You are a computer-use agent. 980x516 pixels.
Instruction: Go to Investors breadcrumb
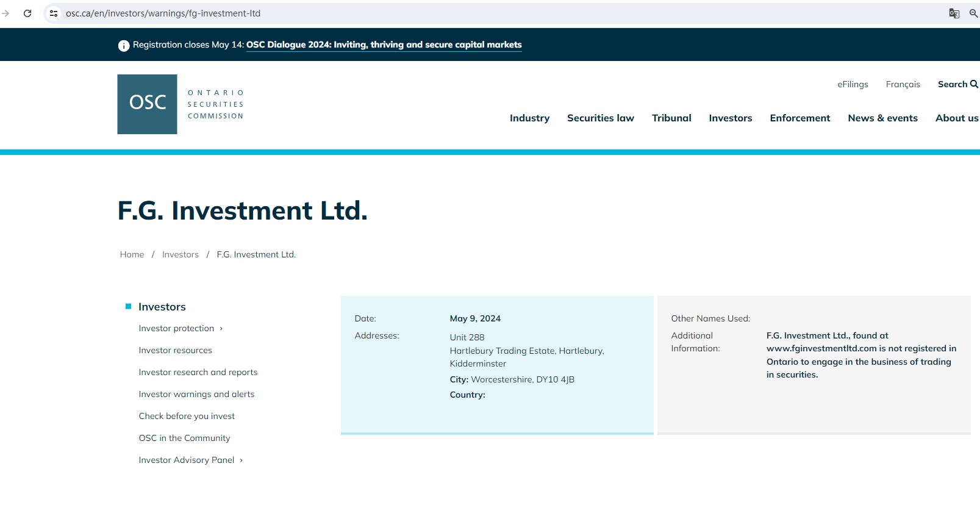click(x=181, y=254)
